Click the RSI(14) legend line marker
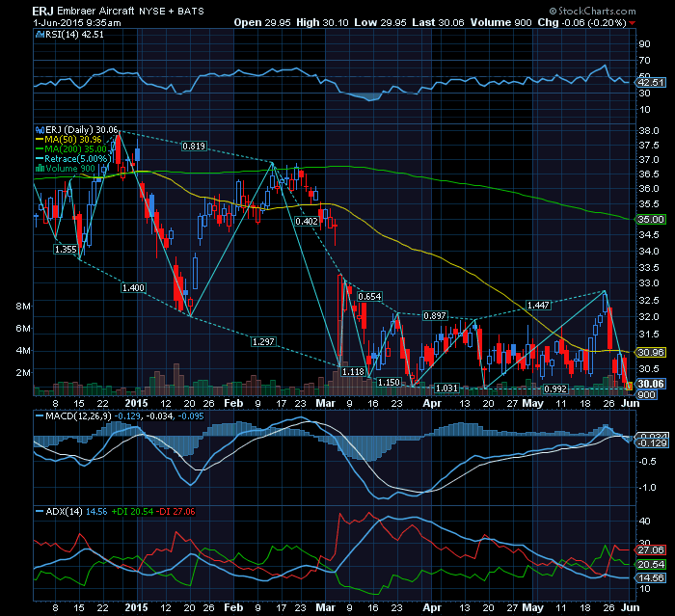This screenshot has width=675, height=616. tap(37, 34)
